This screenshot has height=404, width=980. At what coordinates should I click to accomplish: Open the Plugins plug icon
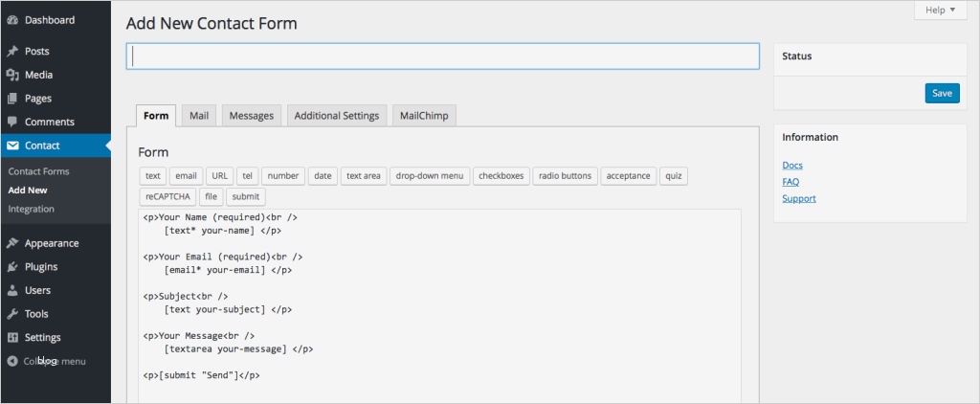pos(12,267)
